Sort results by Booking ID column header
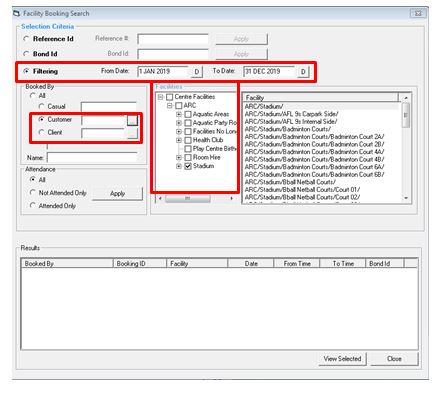The height and width of the screenshot is (394, 437). pos(139,263)
